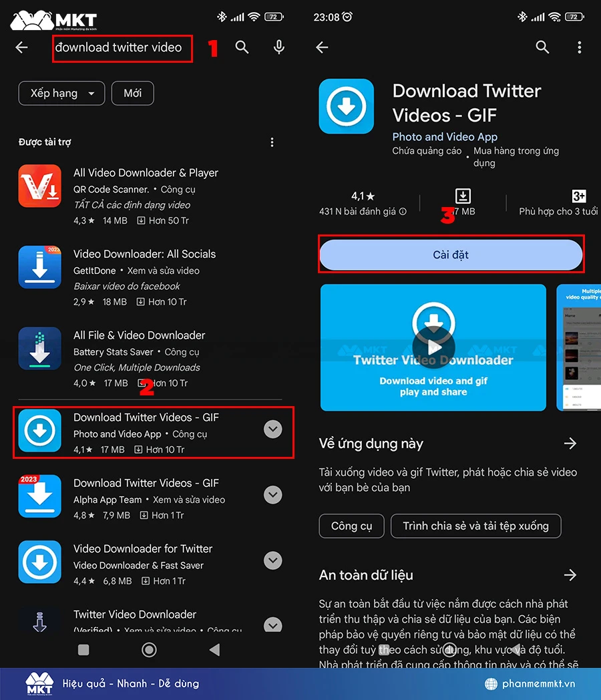Tap the large Download Twitter Videos app logo

(346, 106)
